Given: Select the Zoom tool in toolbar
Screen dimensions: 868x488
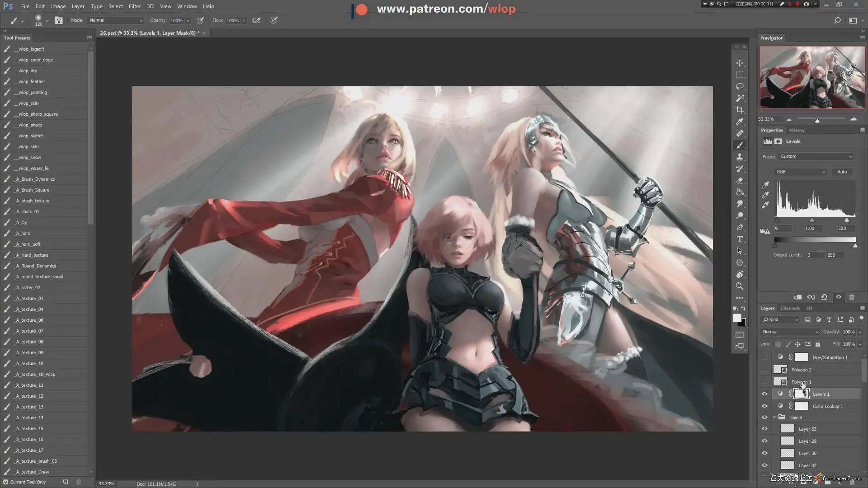Looking at the screenshot, I should tap(740, 286).
